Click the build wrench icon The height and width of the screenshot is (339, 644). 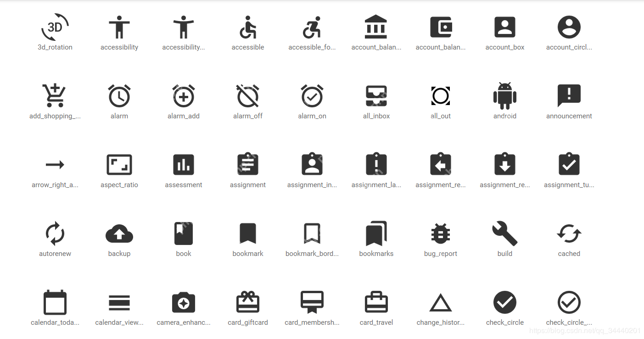tap(505, 234)
